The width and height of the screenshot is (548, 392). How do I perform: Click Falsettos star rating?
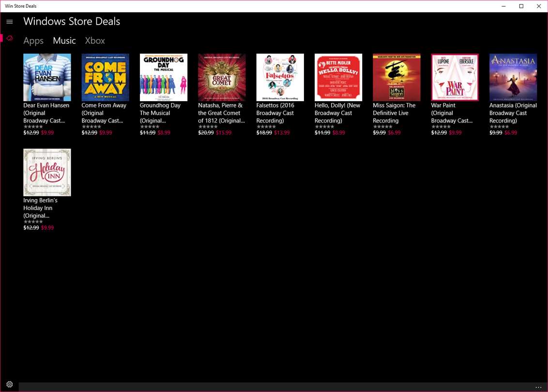(x=266, y=127)
